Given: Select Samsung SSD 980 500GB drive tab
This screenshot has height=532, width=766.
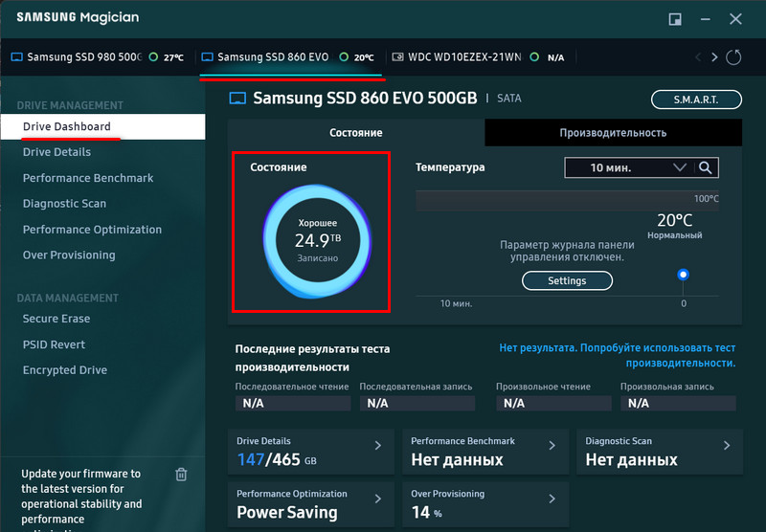Looking at the screenshot, I should (x=100, y=57).
